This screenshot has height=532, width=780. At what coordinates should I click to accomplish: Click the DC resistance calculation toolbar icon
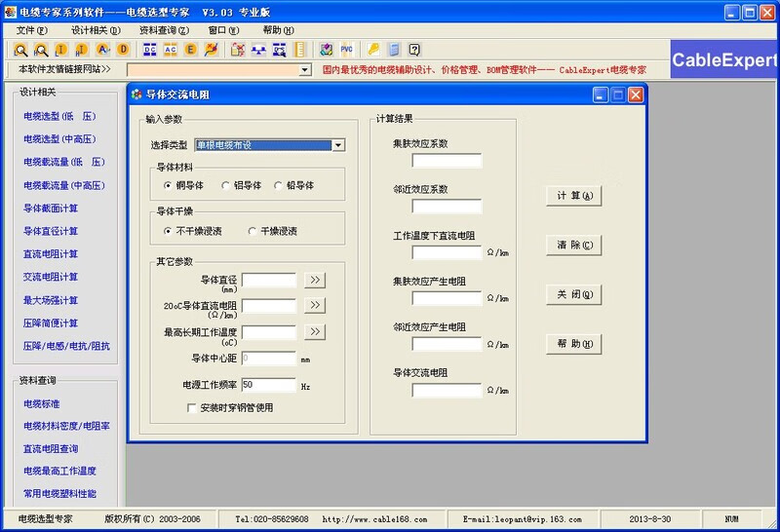click(150, 50)
